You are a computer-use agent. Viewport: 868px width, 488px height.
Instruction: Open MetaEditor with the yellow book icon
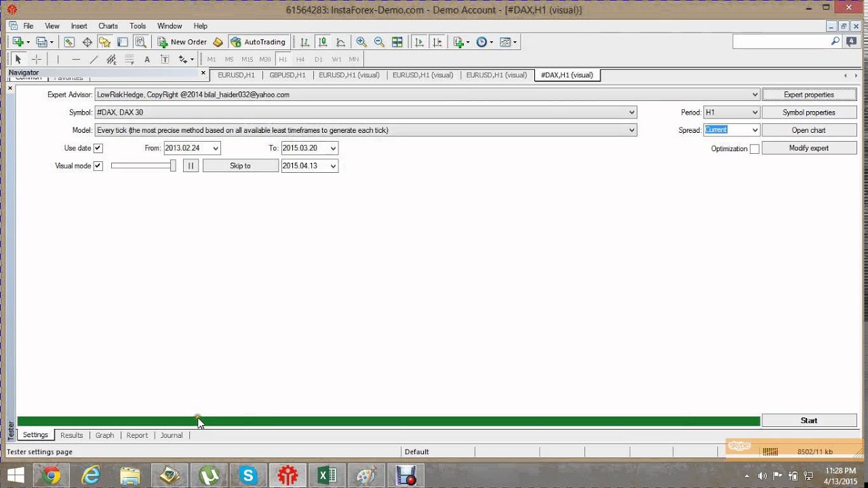[x=218, y=42]
